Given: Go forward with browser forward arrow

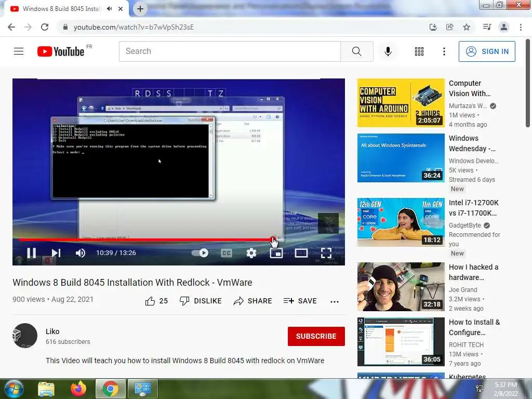Looking at the screenshot, I should (28, 27).
